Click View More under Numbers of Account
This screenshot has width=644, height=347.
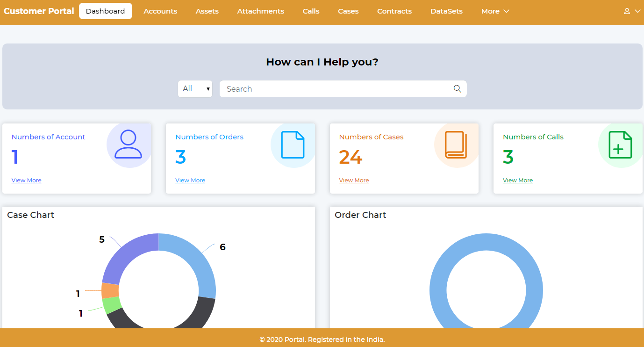coord(26,181)
